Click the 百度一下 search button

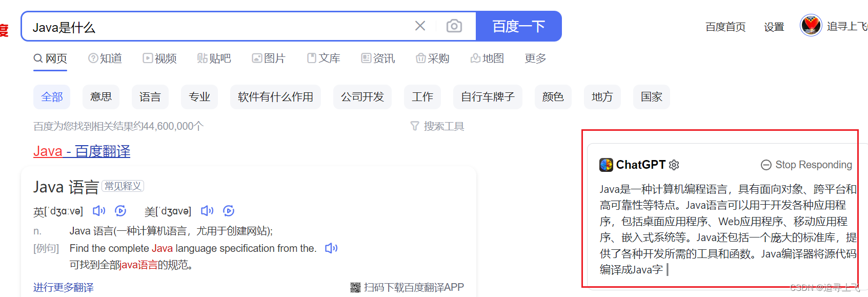519,26
